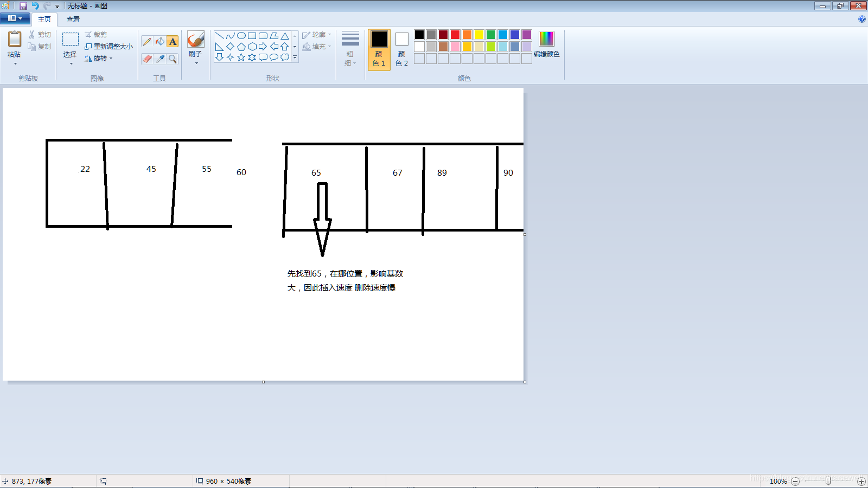This screenshot has width=868, height=488.
Task: Choose the Rounded rectangular callout shape
Action: pyautogui.click(x=263, y=57)
